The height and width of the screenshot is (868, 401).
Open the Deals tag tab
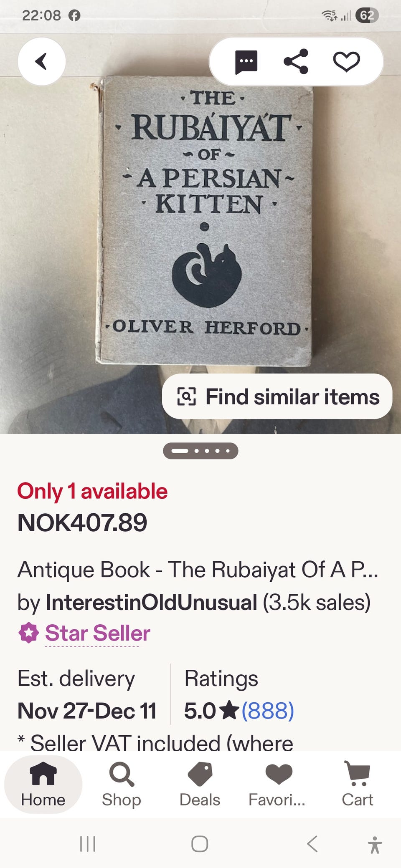pyautogui.click(x=200, y=784)
